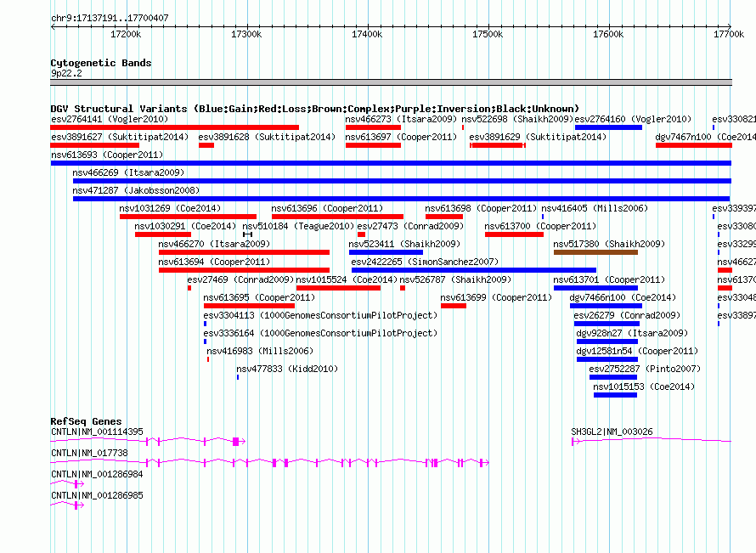756x553 pixels.
Task: Click the nsv526787 (Shaikh2009) label
Action: coord(455,279)
